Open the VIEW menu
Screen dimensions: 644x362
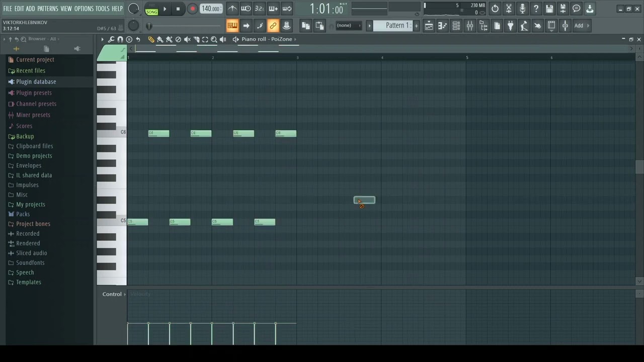pos(66,9)
